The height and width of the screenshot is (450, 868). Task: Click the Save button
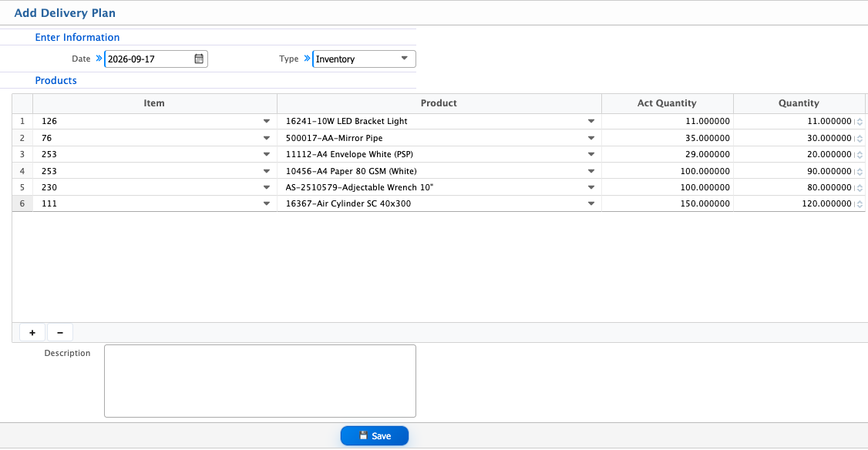pos(375,435)
